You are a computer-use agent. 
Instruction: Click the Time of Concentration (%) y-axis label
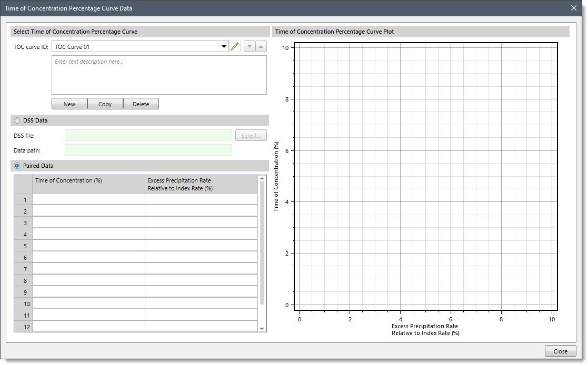pyautogui.click(x=276, y=176)
